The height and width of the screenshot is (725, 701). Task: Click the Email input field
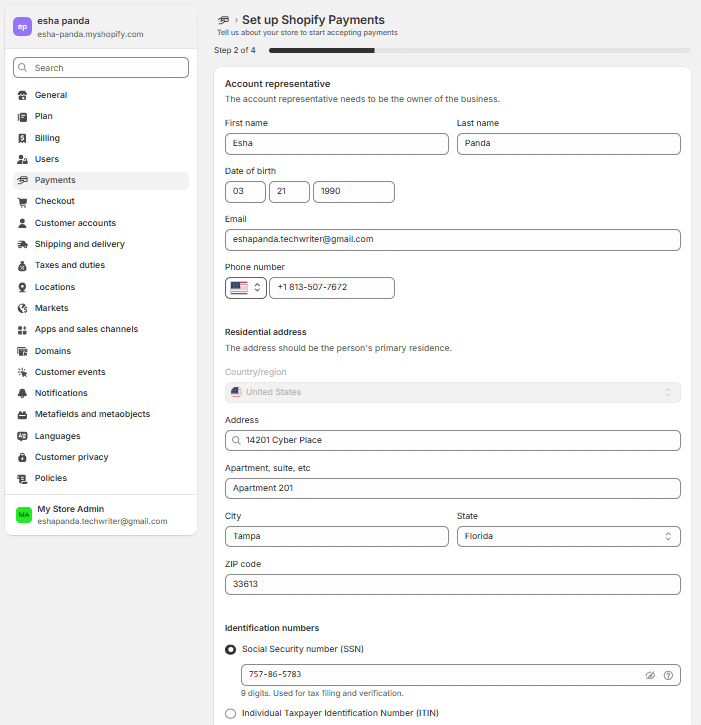453,240
